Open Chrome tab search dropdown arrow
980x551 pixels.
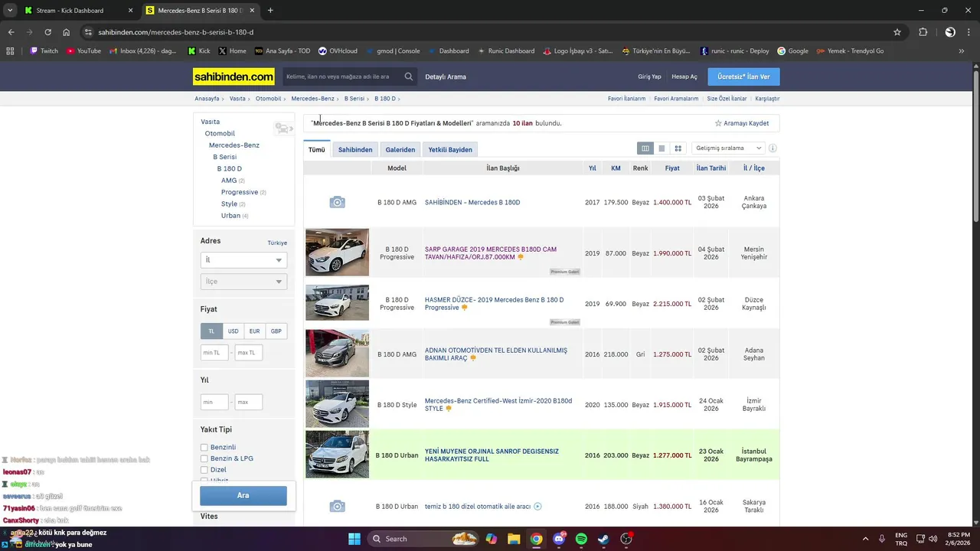tap(10, 11)
